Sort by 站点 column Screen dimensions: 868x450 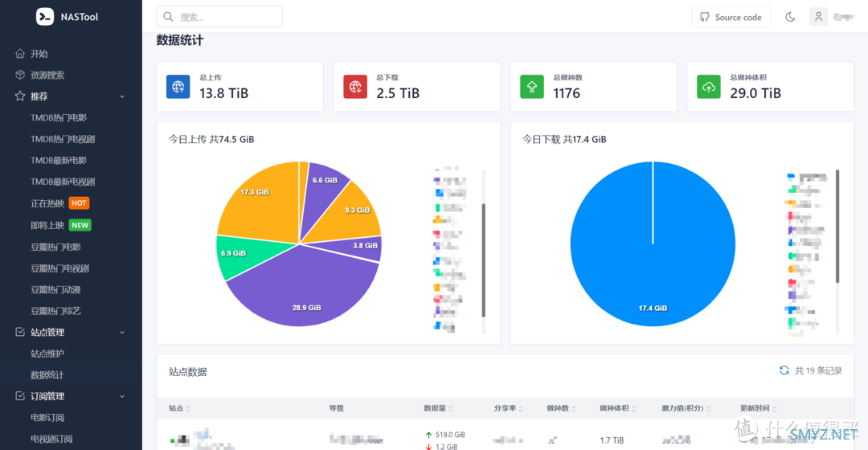[180, 408]
